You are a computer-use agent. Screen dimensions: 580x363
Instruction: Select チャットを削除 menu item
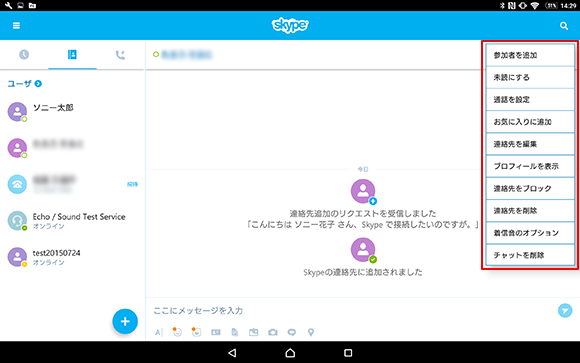(530, 255)
